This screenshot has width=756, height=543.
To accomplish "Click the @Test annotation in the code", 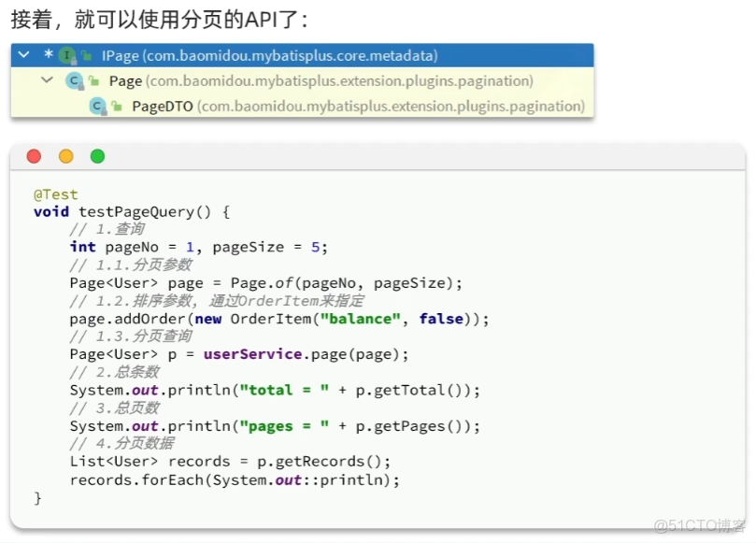I will click(x=56, y=194).
